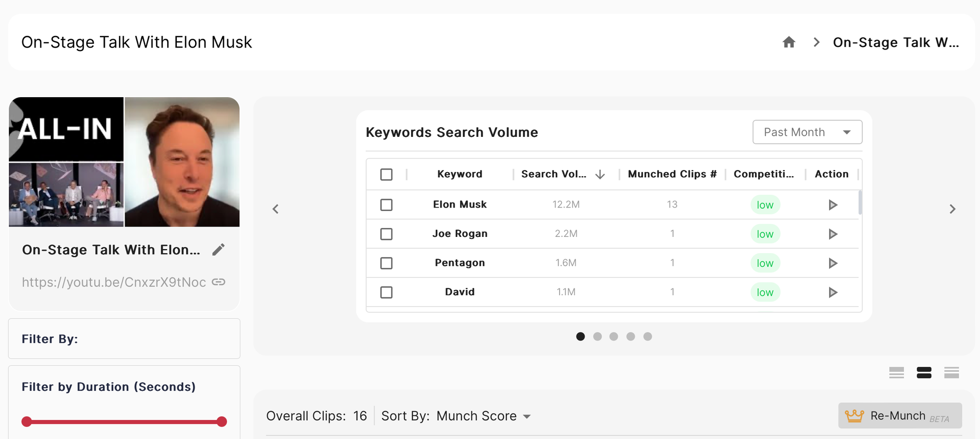Open the youtu.be video link
Image resolution: width=980 pixels, height=439 pixels.
pyautogui.click(x=114, y=282)
